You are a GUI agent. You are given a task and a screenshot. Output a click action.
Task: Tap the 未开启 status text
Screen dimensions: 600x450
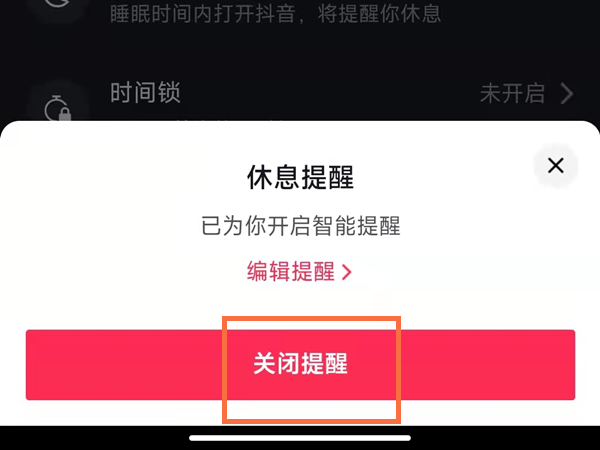pos(512,94)
